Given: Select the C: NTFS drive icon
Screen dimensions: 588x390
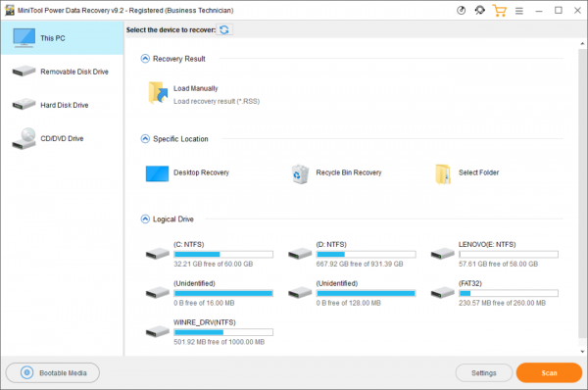Looking at the screenshot, I should pyautogui.click(x=158, y=254).
